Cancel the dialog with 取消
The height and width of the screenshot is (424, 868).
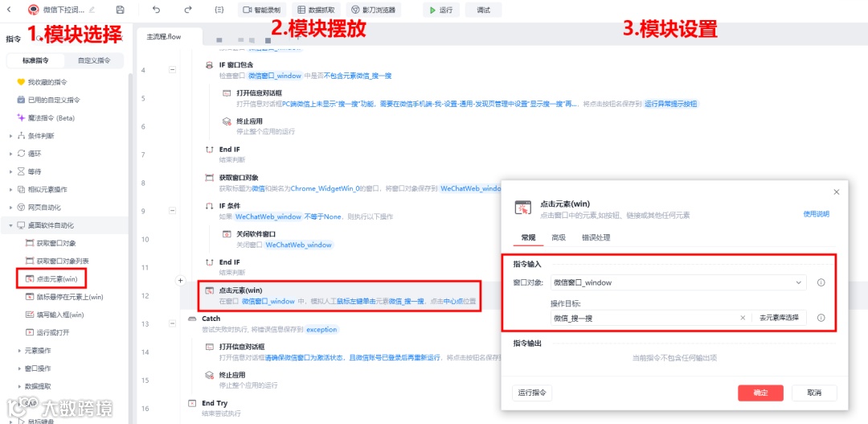pyautogui.click(x=813, y=393)
